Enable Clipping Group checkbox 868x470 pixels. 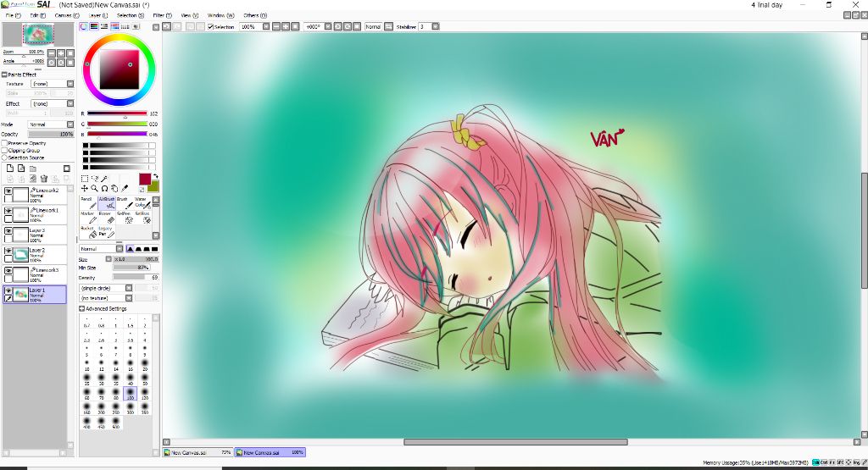pos(4,151)
